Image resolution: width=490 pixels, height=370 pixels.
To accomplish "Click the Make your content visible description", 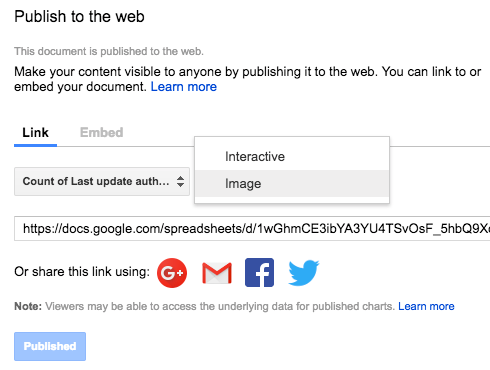I will (x=247, y=79).
